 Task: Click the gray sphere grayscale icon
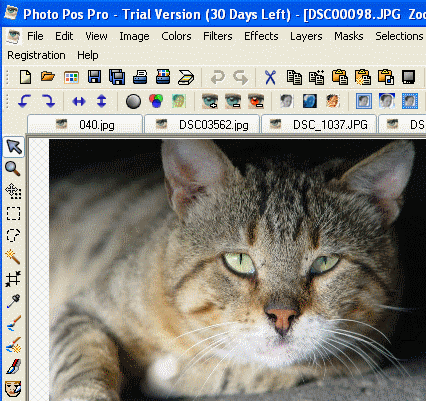click(133, 101)
